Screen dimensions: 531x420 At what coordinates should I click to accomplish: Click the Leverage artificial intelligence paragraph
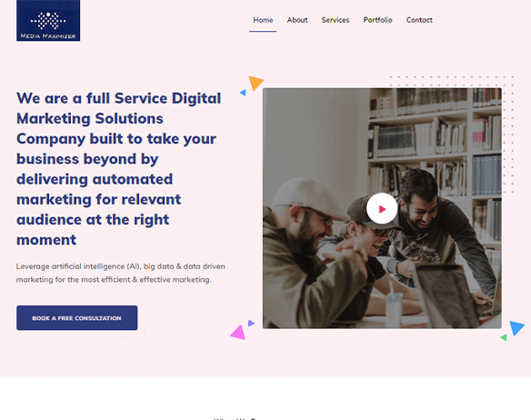(x=121, y=273)
